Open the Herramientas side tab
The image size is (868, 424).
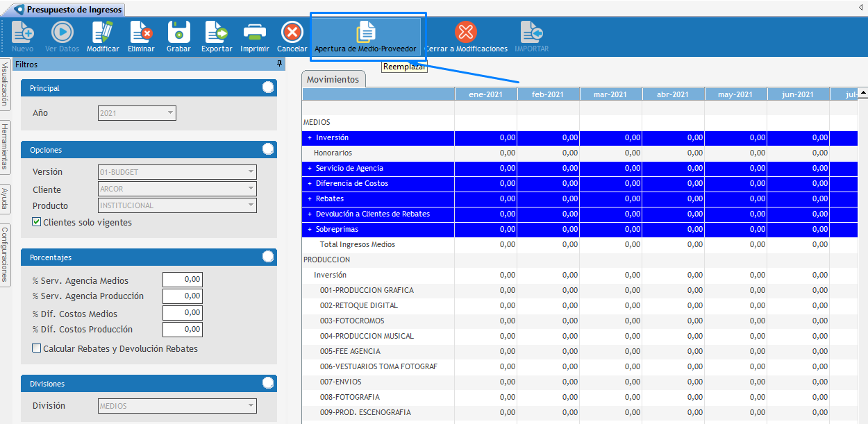[x=5, y=146]
